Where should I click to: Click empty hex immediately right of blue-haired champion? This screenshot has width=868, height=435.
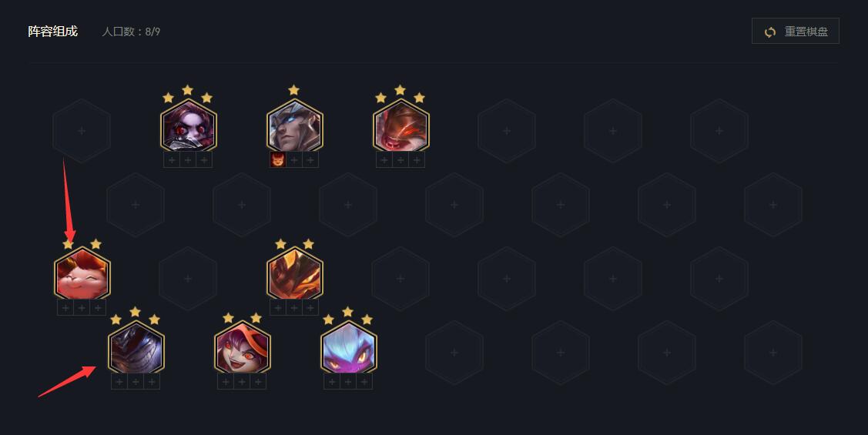coord(454,353)
